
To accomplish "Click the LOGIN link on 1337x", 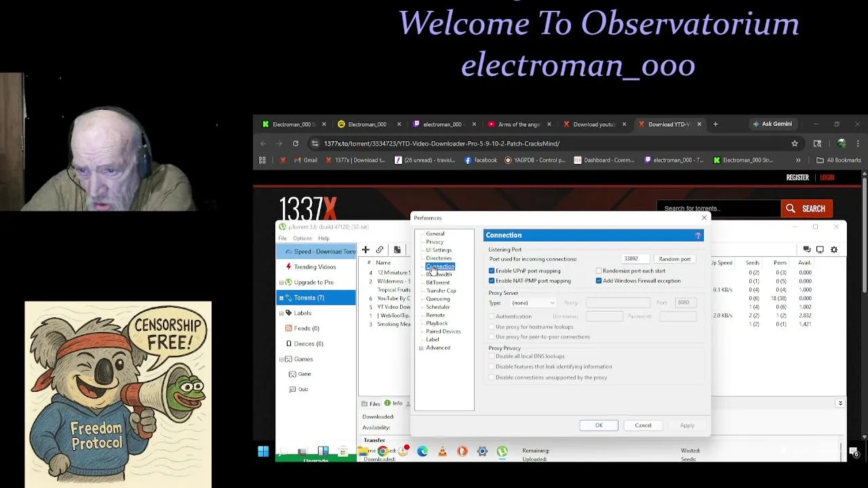I will [x=827, y=178].
